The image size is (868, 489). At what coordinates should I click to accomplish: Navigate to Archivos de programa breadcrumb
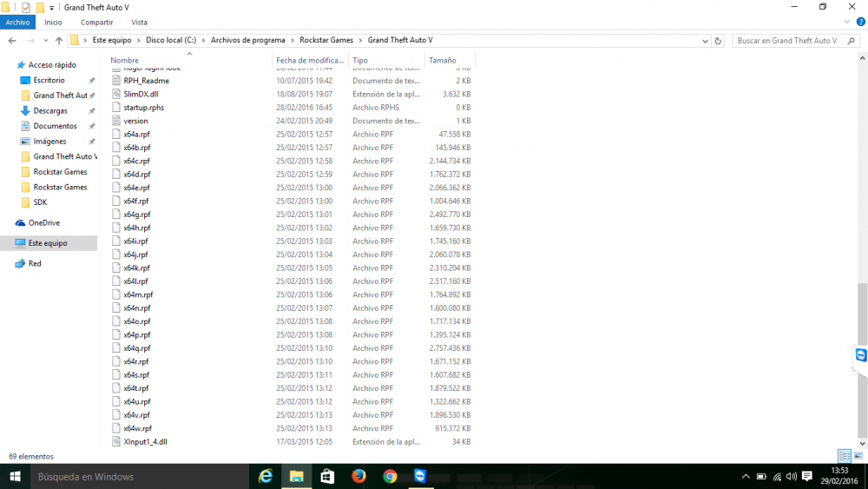[x=248, y=41]
